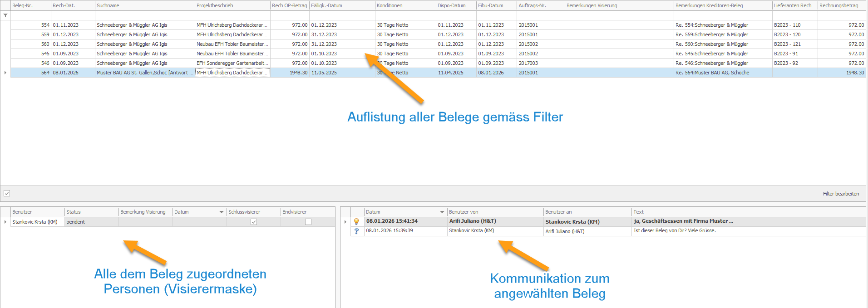Click row indicator arrow beside Stankovic Krsta

point(5,222)
